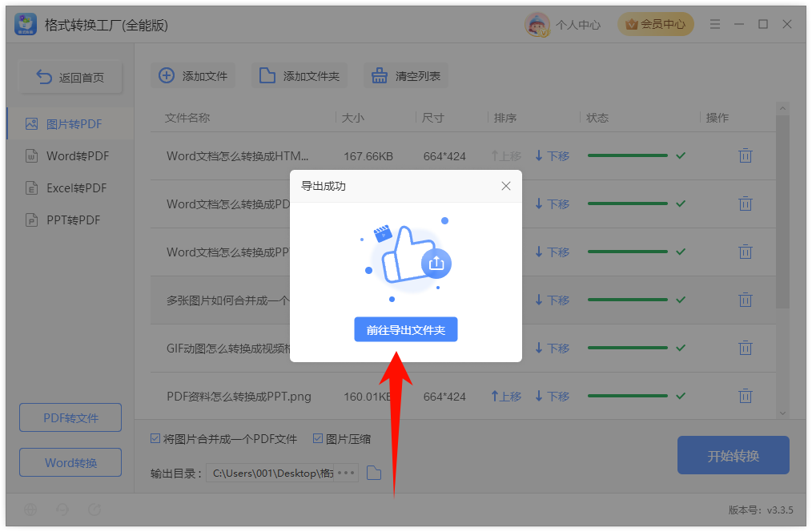
Task: Delete the Word文档怎么转换成PP row
Action: tap(746, 252)
